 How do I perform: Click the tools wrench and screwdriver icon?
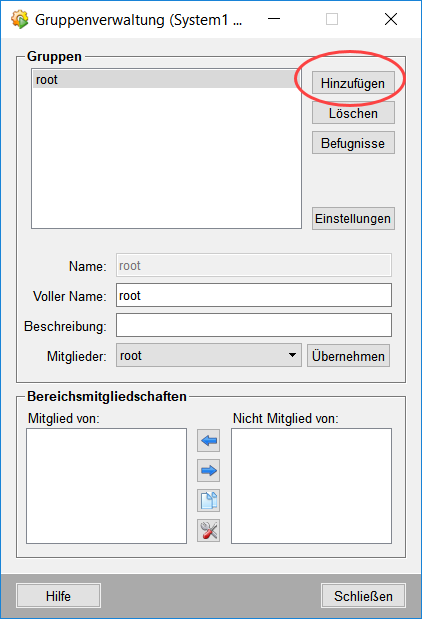(208, 530)
